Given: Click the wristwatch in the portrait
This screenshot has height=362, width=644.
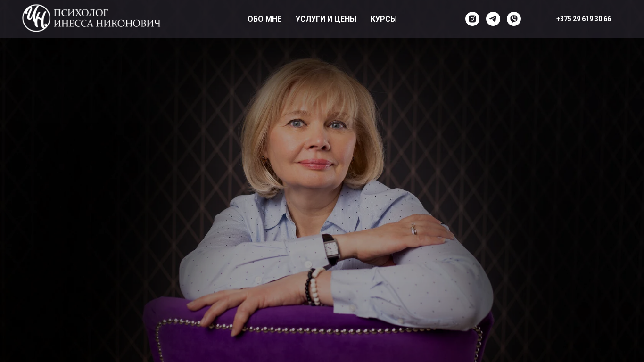Looking at the screenshot, I should click(x=331, y=249).
